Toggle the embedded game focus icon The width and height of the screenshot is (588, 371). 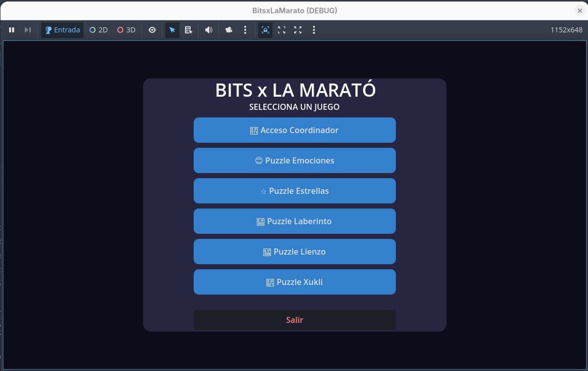click(265, 30)
